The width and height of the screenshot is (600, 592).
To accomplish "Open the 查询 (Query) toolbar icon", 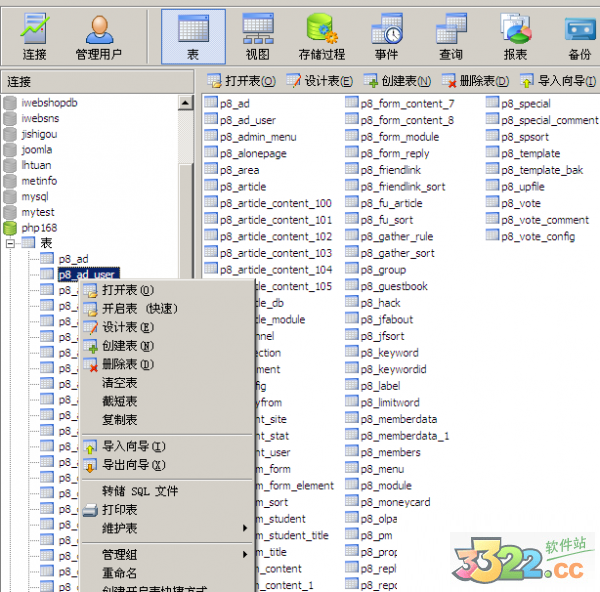I will 450,37.
